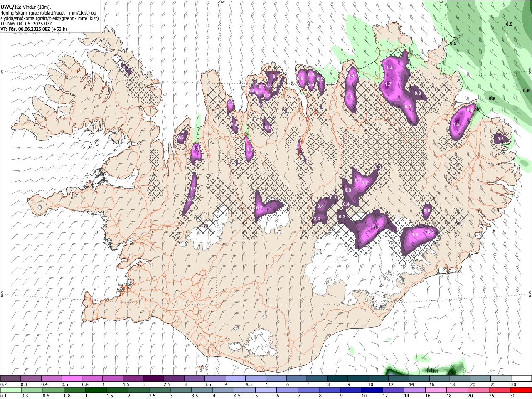
Task: Select the slydda/snjókoma legend description line
Action: click(49, 18)
